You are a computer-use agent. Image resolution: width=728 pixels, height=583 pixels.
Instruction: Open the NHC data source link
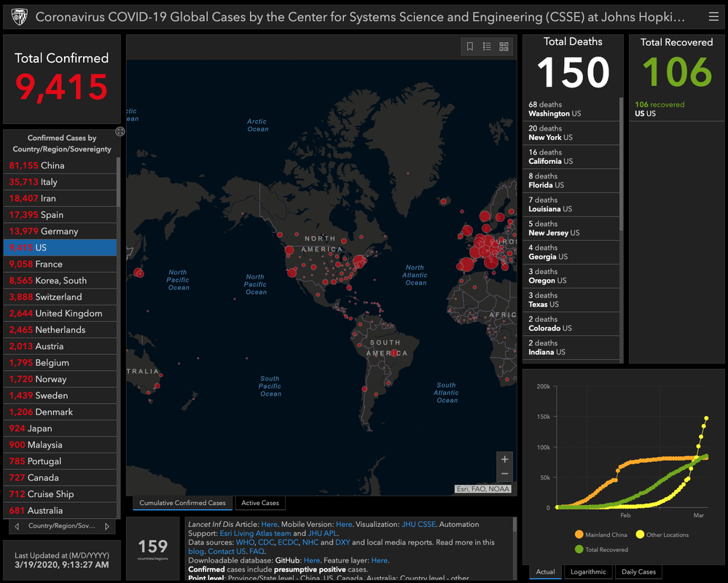tap(310, 542)
